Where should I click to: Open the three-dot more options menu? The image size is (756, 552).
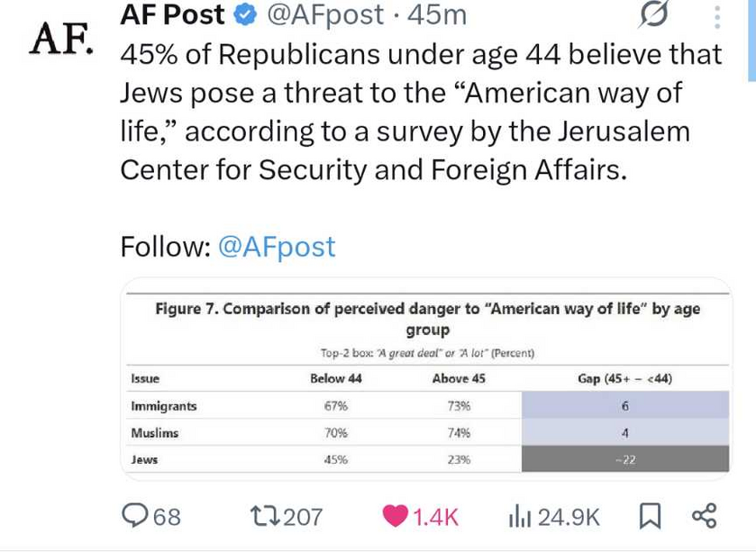pyautogui.click(x=717, y=17)
